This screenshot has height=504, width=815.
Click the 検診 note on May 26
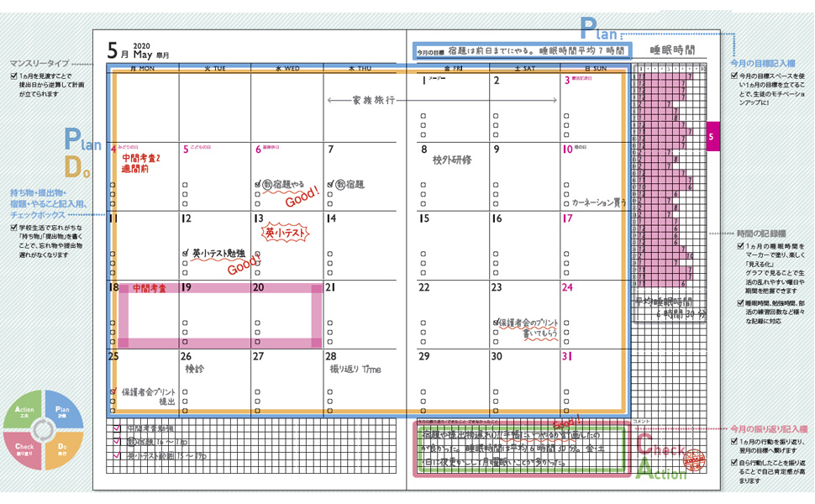click(x=194, y=369)
